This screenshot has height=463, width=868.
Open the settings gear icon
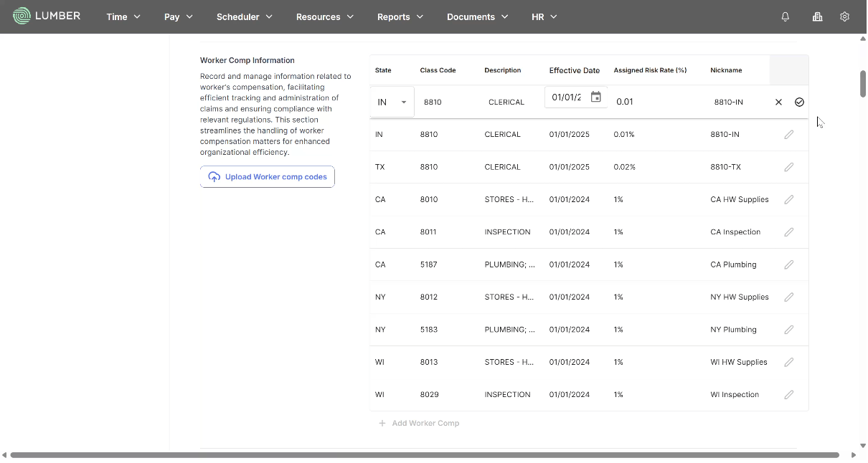(x=844, y=16)
